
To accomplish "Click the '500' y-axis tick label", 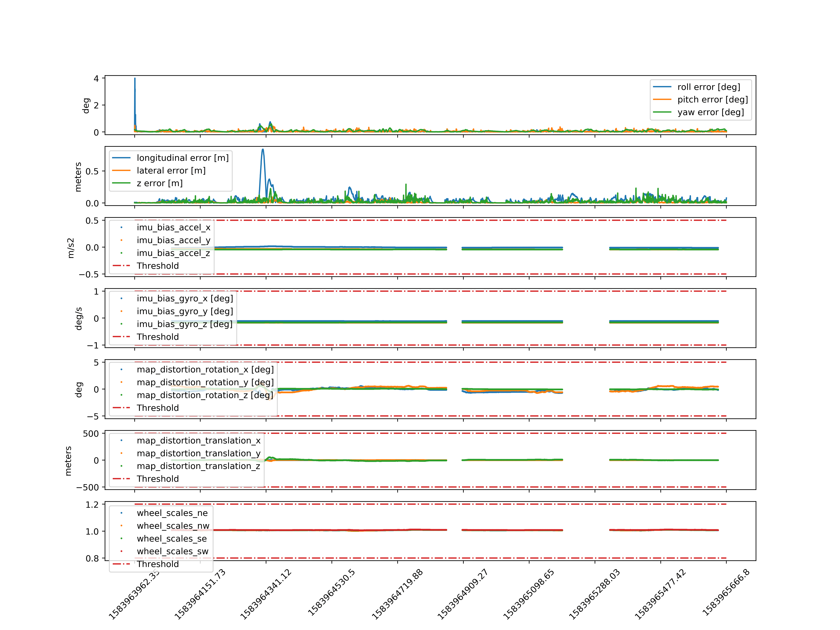I will pyautogui.click(x=91, y=434).
